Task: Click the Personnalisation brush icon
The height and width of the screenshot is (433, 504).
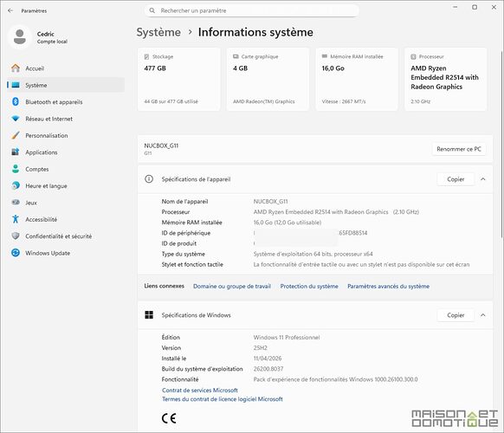Action: tap(16, 135)
